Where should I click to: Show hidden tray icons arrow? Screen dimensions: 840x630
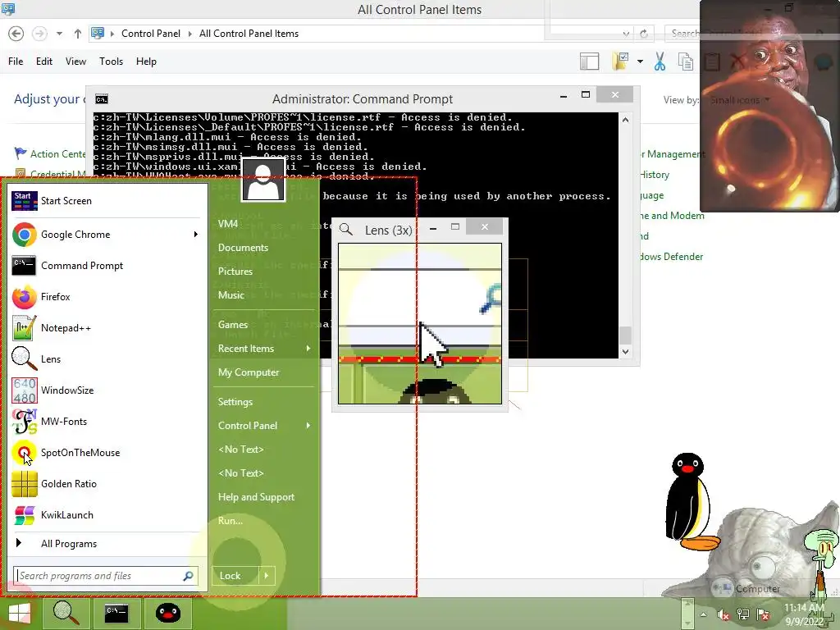[703, 615]
